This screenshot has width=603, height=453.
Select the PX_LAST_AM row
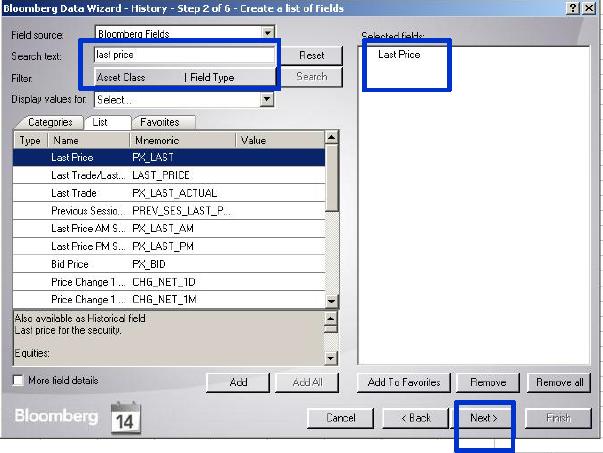169,228
